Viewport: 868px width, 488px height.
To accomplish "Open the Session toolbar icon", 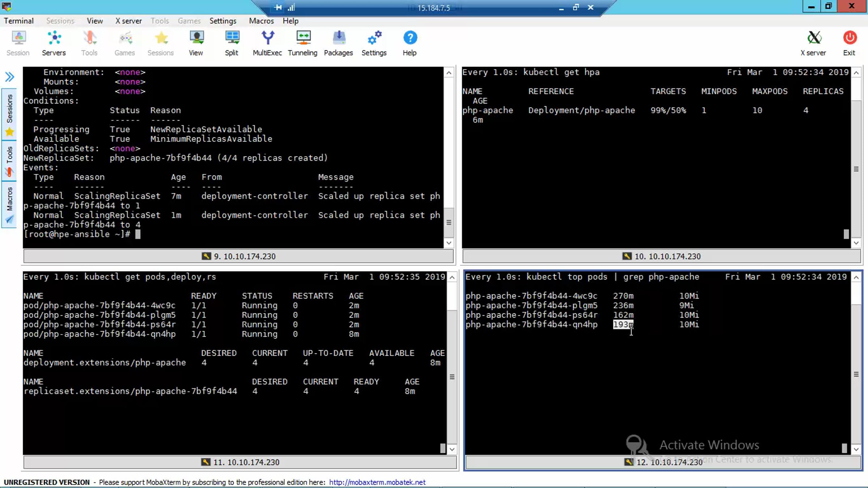I will (18, 43).
